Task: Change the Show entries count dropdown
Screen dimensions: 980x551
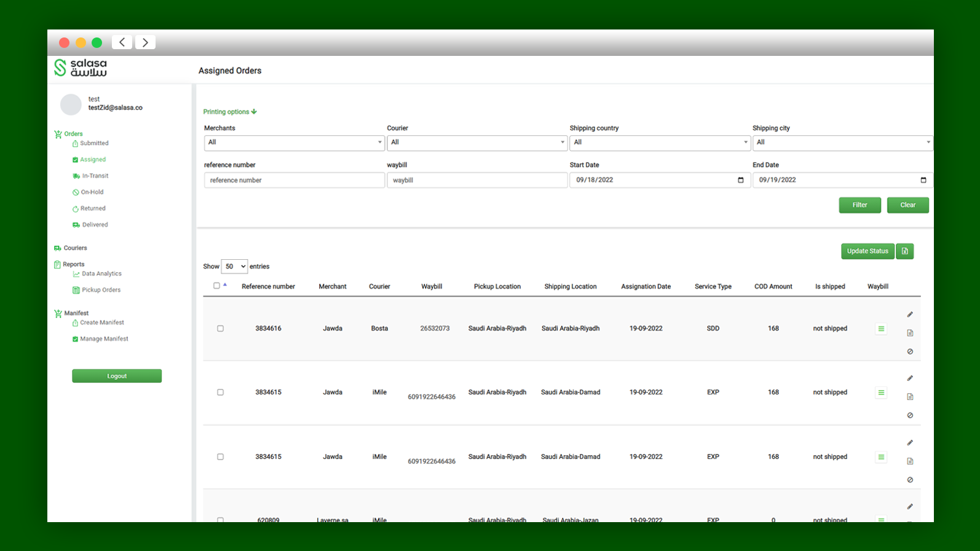Action: coord(234,267)
